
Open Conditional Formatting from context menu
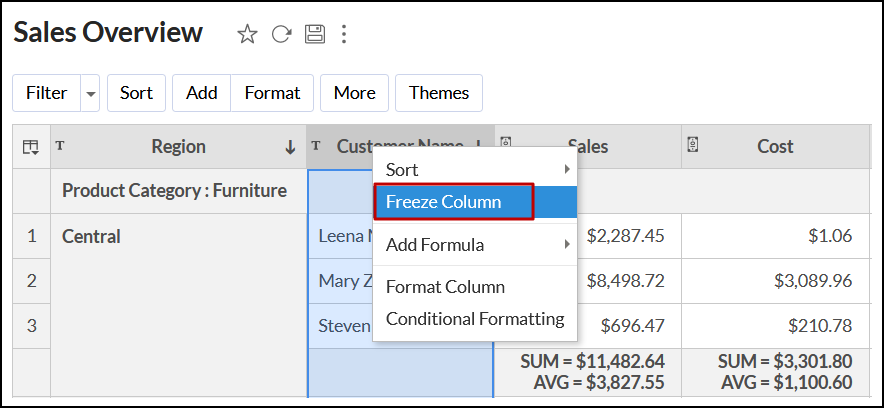(475, 319)
